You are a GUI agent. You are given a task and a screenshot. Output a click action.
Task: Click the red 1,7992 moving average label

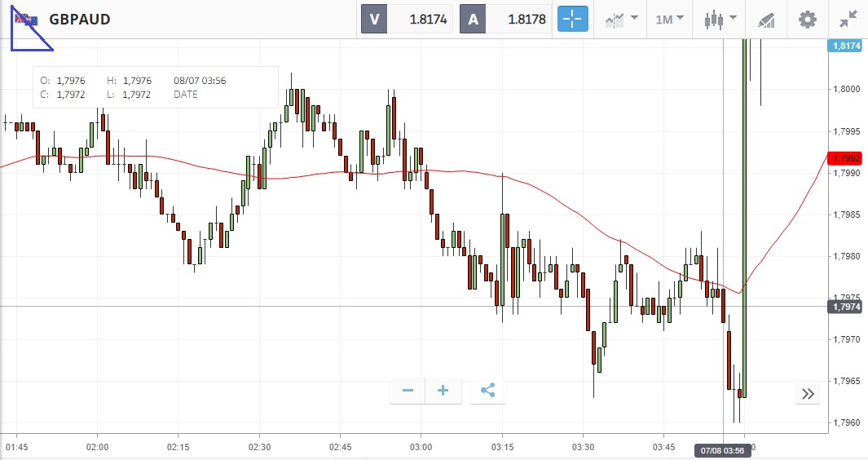[846, 158]
